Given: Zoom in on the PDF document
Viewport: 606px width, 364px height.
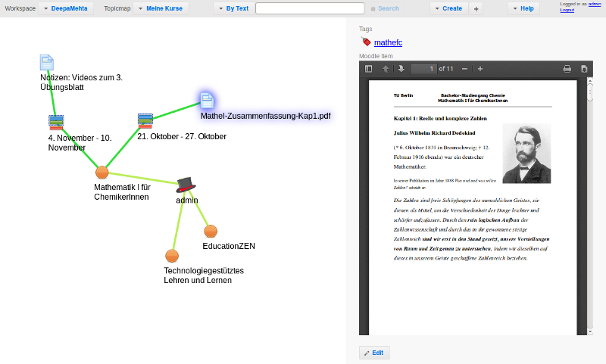Looking at the screenshot, I should point(480,69).
